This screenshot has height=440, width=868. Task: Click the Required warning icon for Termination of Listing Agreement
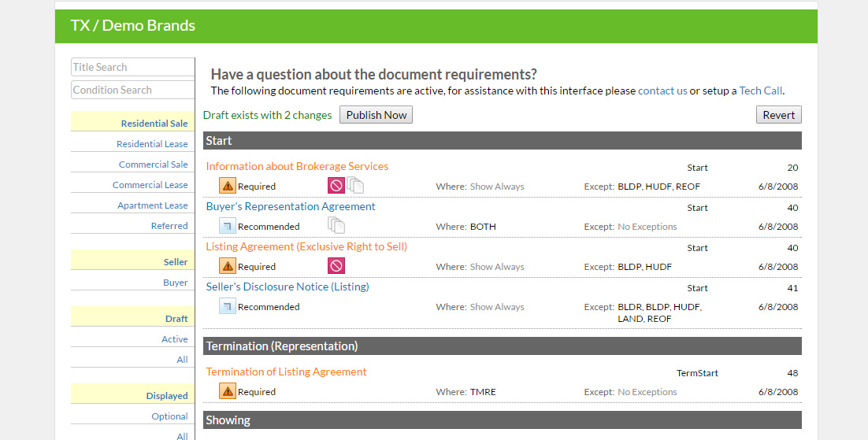pyautogui.click(x=228, y=390)
